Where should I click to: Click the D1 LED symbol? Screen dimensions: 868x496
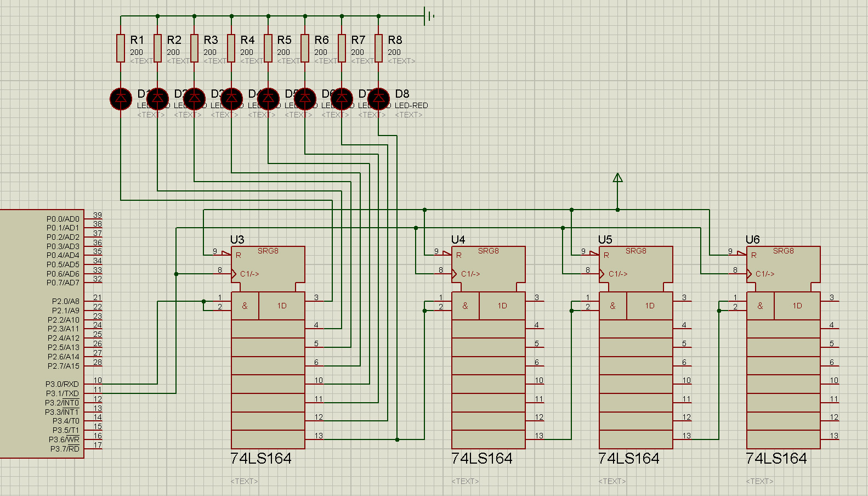pos(121,99)
